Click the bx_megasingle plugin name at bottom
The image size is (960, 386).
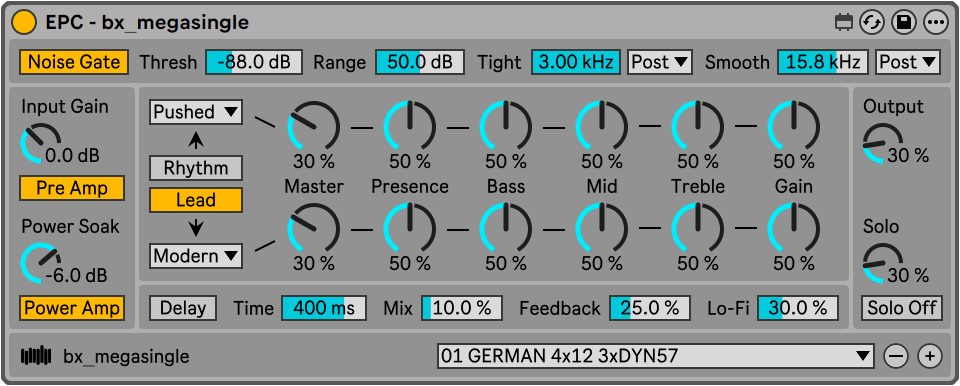coord(127,356)
